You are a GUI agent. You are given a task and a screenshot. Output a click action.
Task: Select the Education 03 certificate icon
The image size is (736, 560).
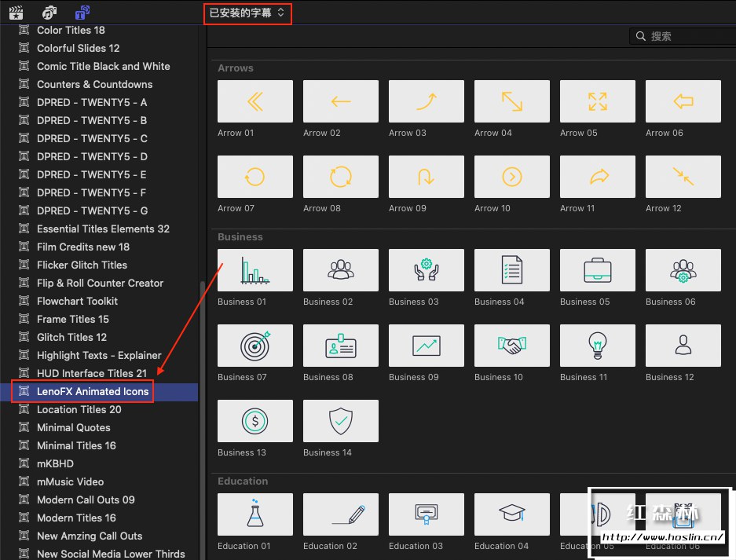pos(427,514)
